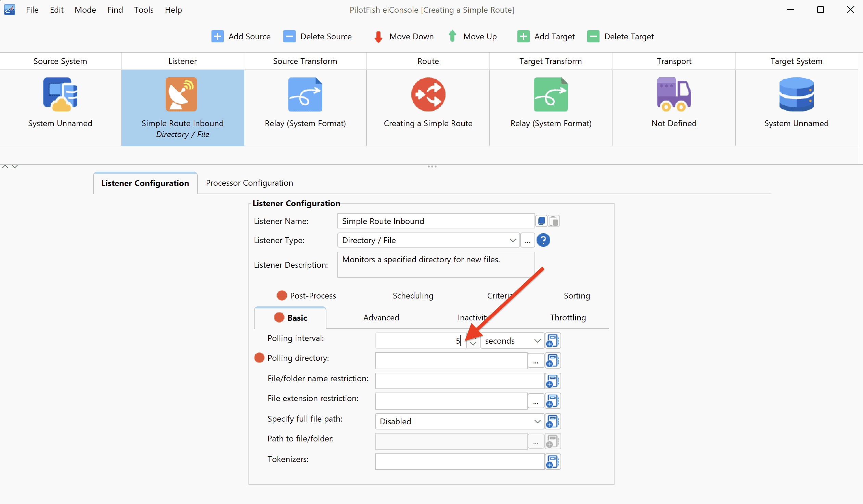Viewport: 863px width, 504px height.
Task: Open enhanced editor for Specify full file path
Action: (x=553, y=421)
